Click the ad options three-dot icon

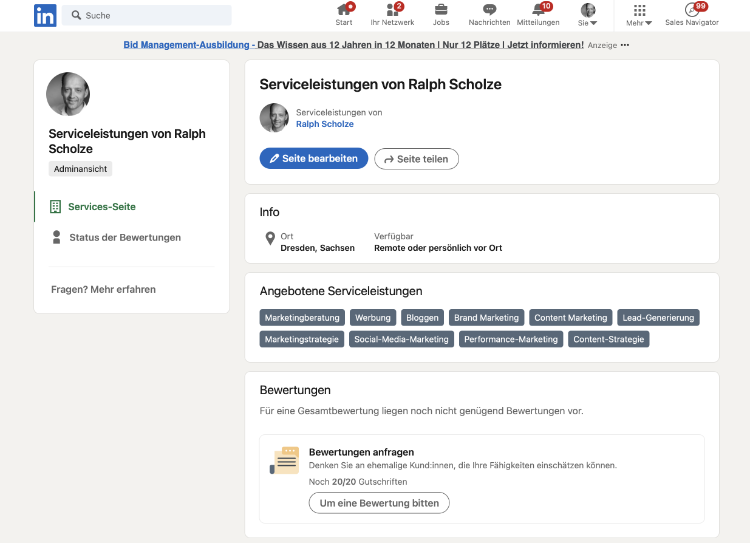point(625,45)
